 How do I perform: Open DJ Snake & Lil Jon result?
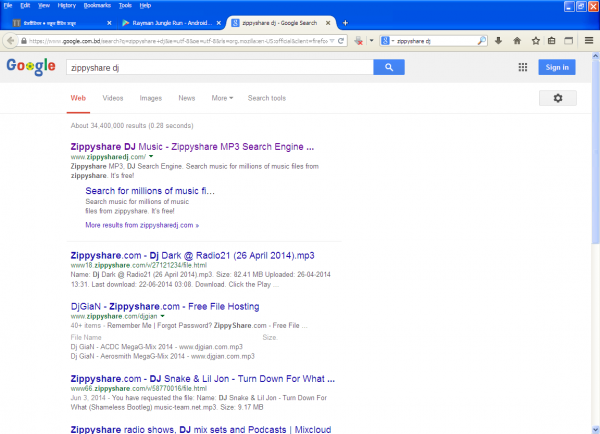click(x=203, y=379)
